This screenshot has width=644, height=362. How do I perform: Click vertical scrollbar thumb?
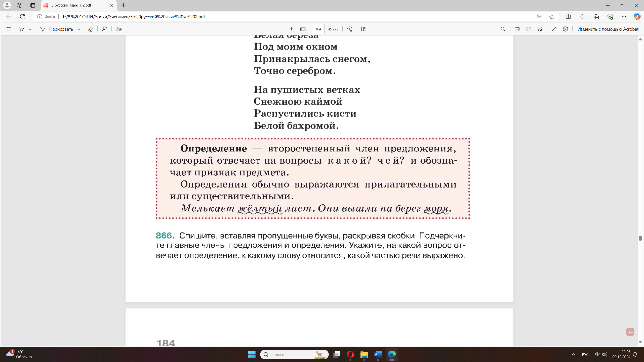click(x=640, y=238)
